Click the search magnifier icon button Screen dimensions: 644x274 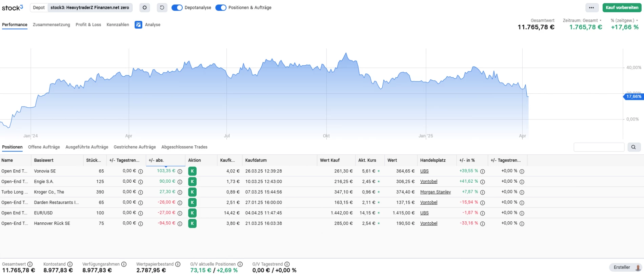click(x=633, y=147)
